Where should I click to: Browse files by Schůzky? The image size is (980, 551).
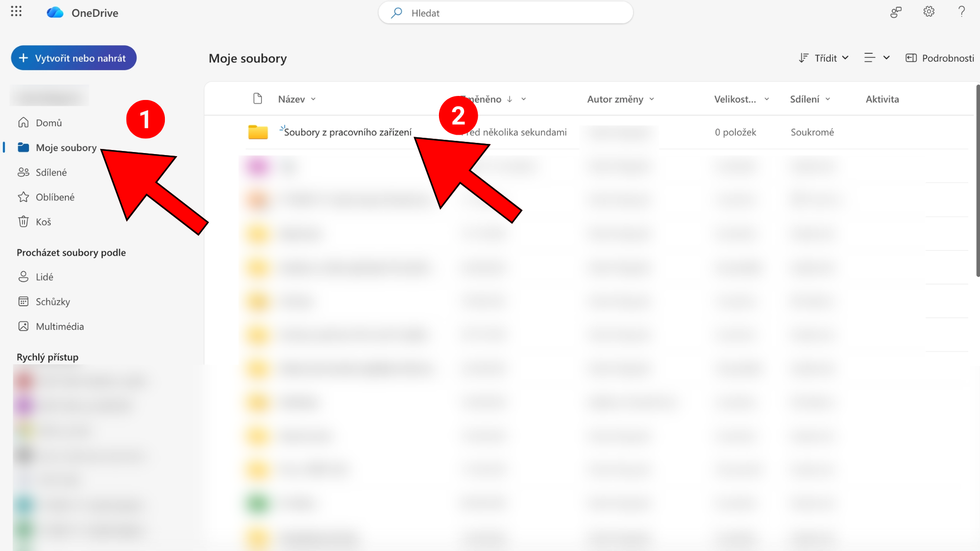coord(44,302)
